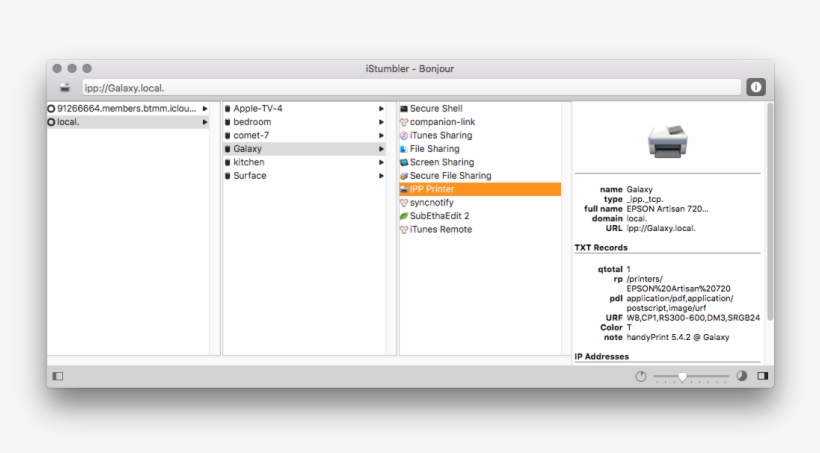Viewport: 820px width, 453px height.
Task: Click the full name value EPSON Artisan 720…
Action: (667, 209)
